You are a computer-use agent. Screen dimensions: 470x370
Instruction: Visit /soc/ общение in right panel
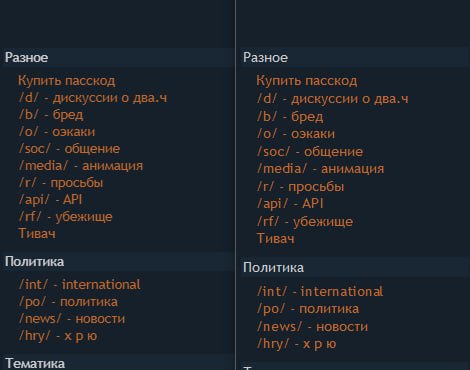(x=310, y=152)
